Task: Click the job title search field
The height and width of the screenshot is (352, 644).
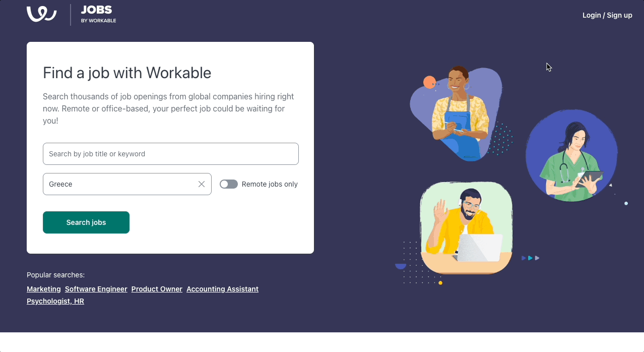Action: pyautogui.click(x=170, y=154)
